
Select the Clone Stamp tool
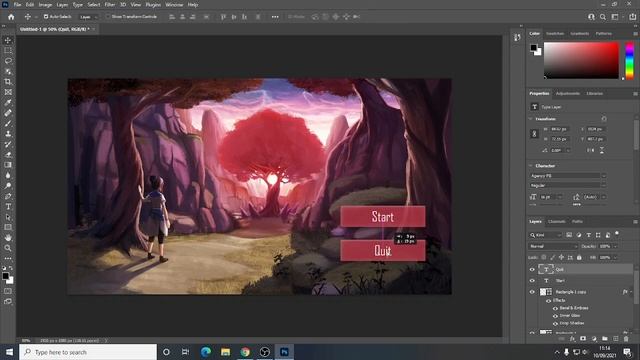tap(8, 134)
